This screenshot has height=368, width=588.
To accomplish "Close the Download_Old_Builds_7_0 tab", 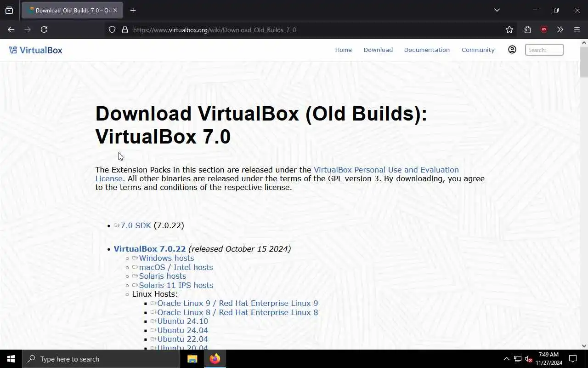I will pos(115,10).
